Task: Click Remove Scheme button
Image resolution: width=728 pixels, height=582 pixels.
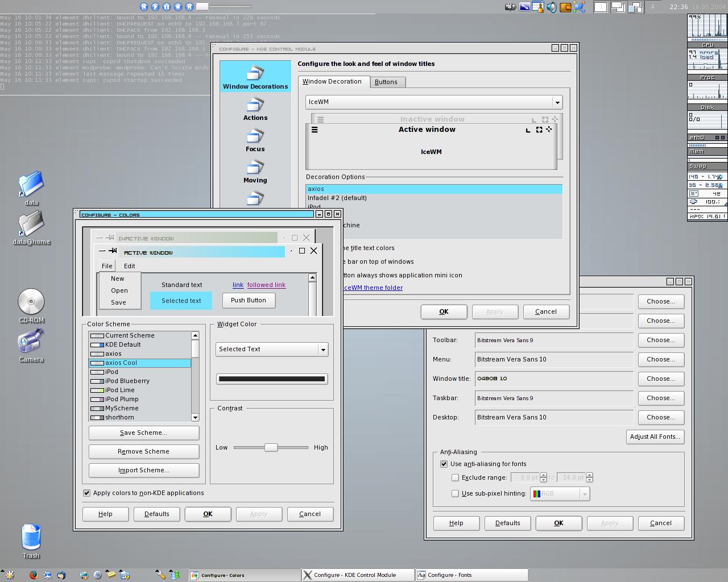Action: click(x=144, y=451)
